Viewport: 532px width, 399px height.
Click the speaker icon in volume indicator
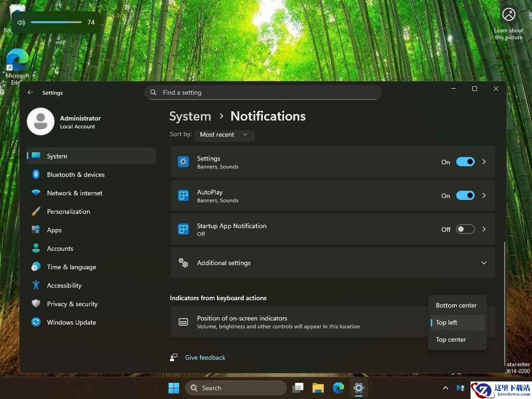21,22
